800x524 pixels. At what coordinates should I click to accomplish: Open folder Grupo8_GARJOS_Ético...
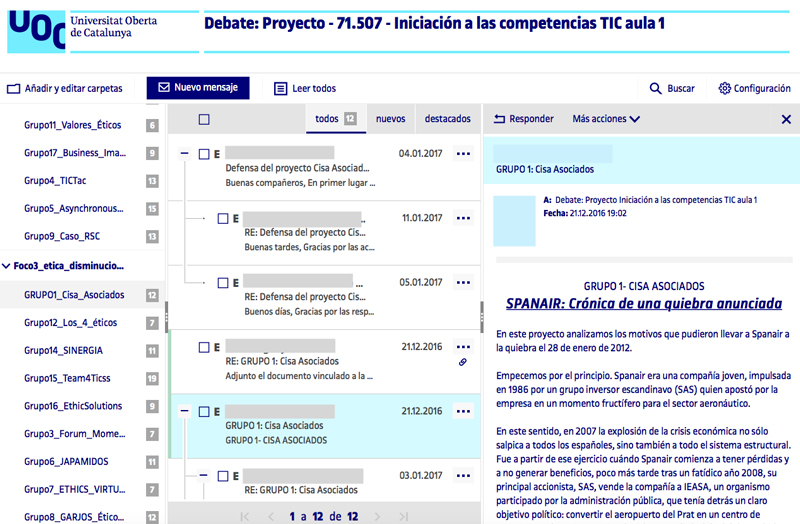click(x=74, y=517)
